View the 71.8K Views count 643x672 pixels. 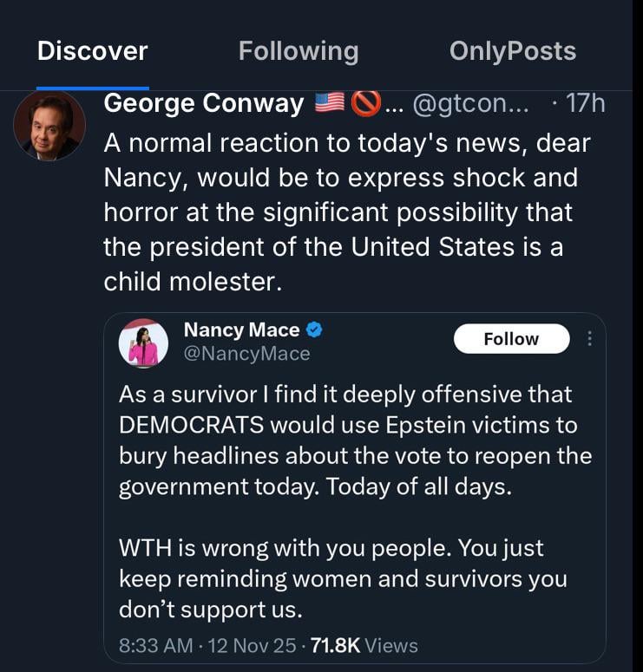pyautogui.click(x=364, y=646)
